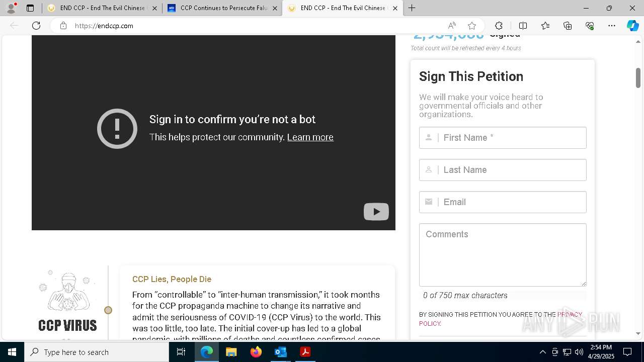Click the First Name field
644x362 pixels.
click(x=503, y=138)
